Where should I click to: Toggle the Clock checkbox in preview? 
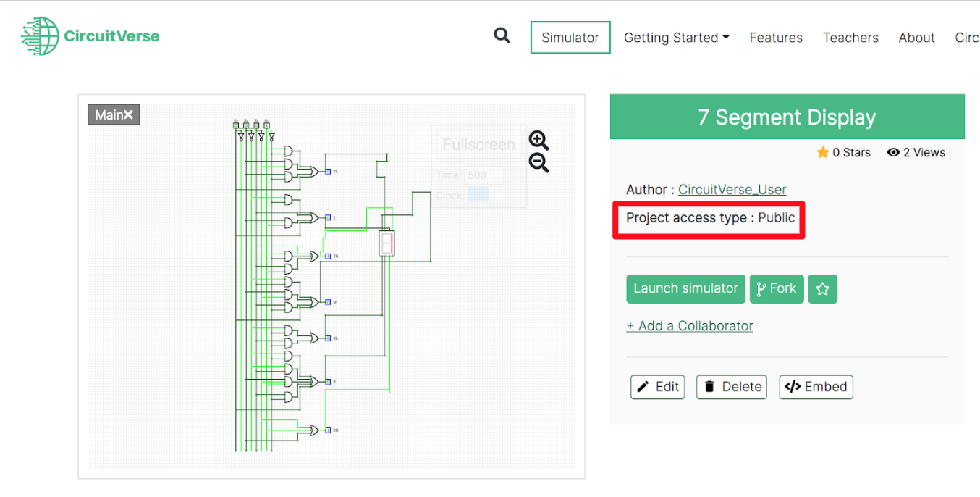point(478,194)
